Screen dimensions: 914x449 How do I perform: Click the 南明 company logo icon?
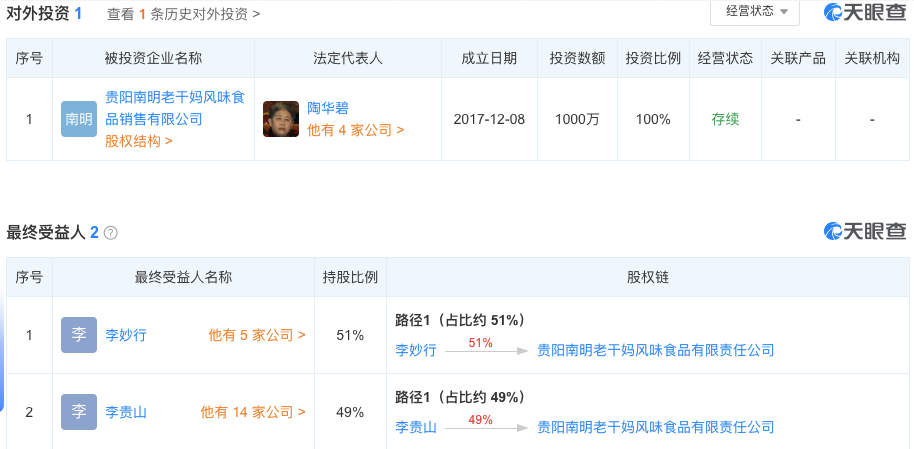(79, 119)
